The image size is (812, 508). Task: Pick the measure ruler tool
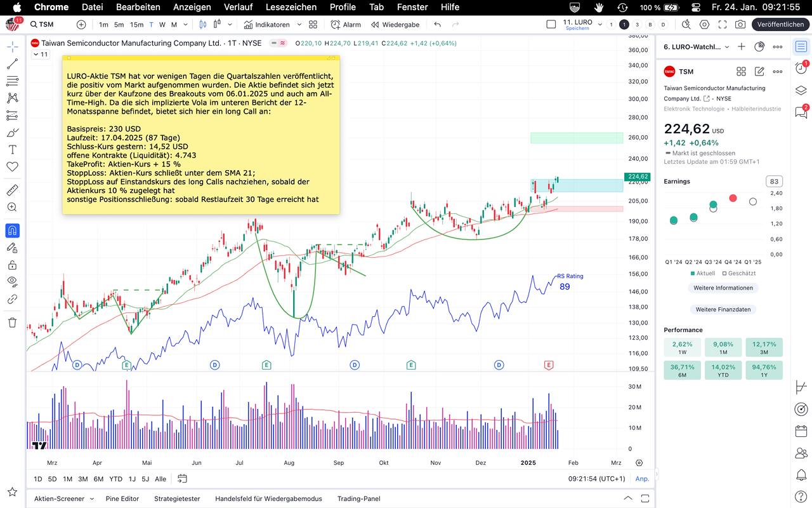(x=12, y=190)
